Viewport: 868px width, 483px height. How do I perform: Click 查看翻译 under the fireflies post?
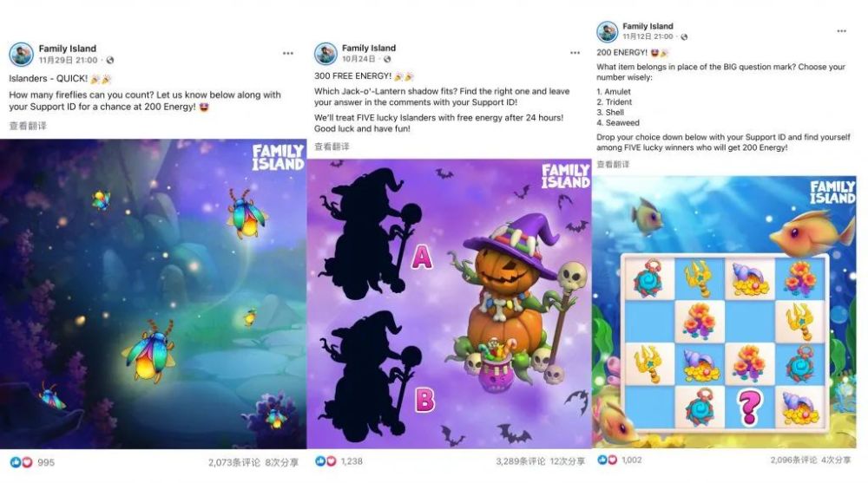coord(28,126)
